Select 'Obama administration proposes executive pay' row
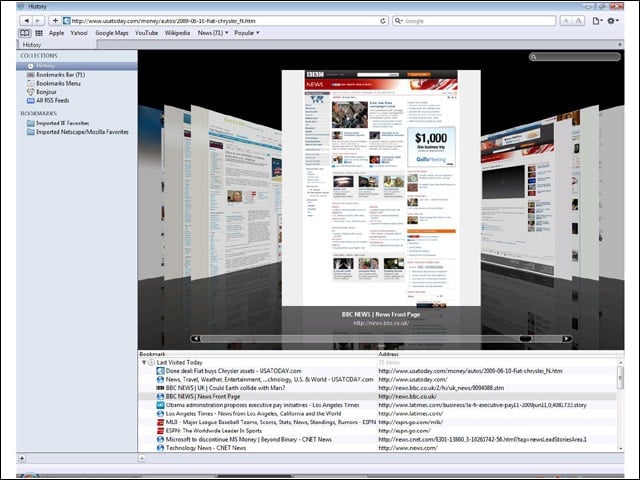Viewport: 640px width, 480px height. pyautogui.click(x=377, y=405)
